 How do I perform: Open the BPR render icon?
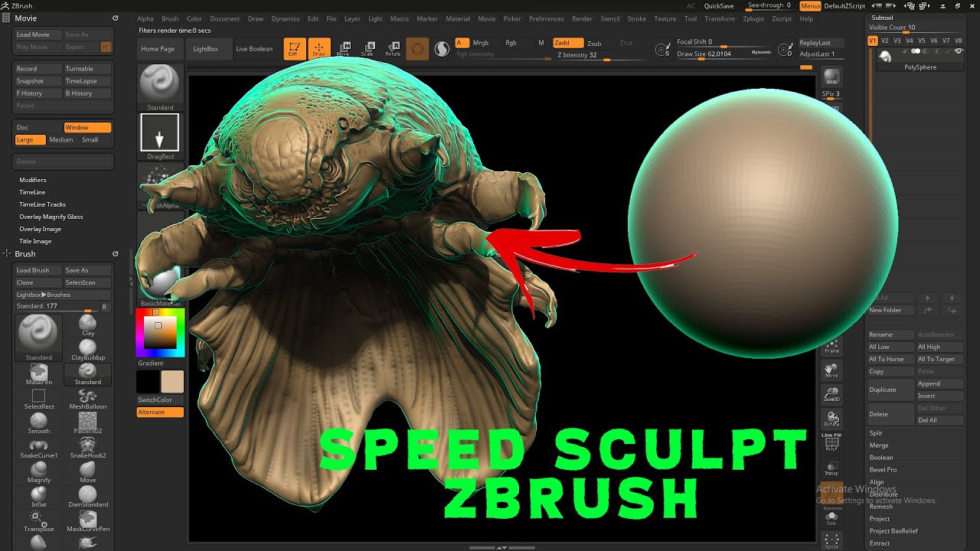click(831, 78)
